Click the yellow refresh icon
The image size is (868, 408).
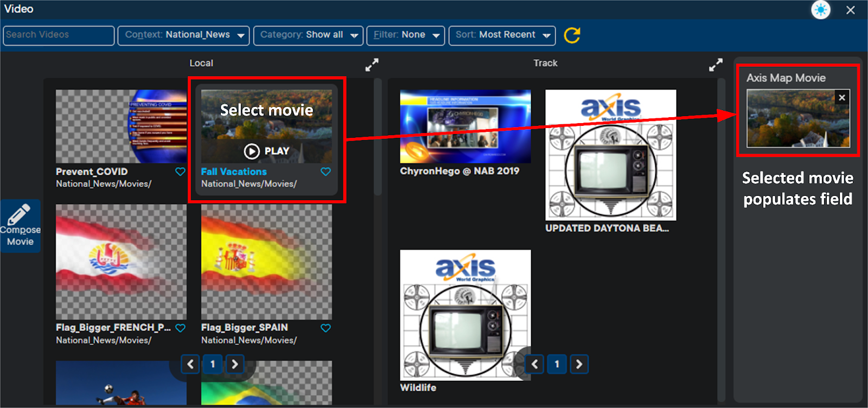coord(572,35)
